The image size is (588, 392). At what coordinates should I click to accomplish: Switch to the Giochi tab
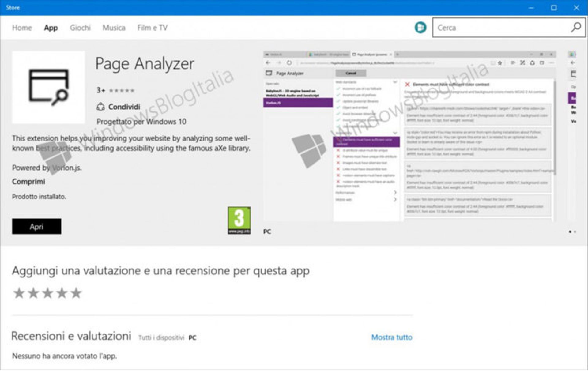pos(80,28)
